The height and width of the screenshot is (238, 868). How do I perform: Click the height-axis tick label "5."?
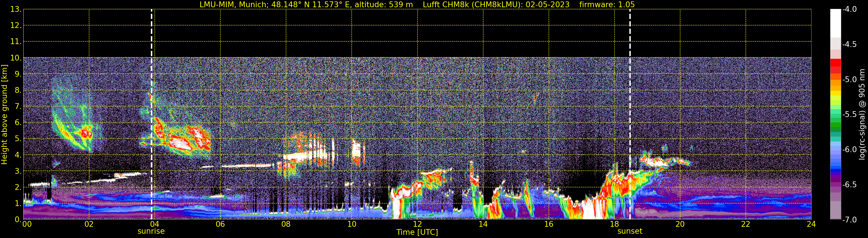(18, 139)
